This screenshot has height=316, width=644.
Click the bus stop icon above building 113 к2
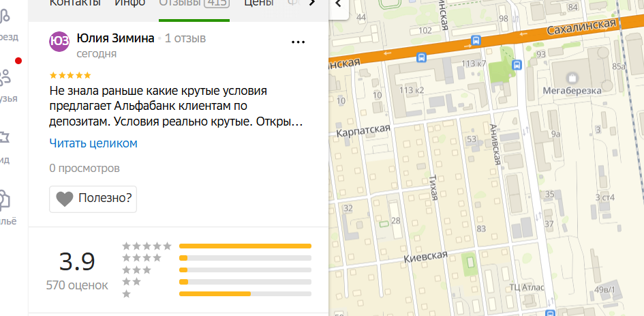click(421, 57)
